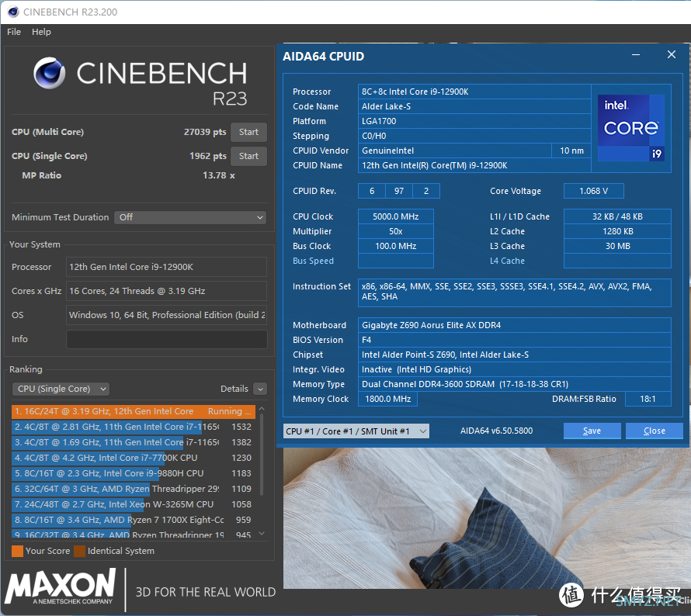Viewport: 691px width, 616px height.
Task: Open the CPU (Single Core) ranking dropdown
Action: coord(61,389)
